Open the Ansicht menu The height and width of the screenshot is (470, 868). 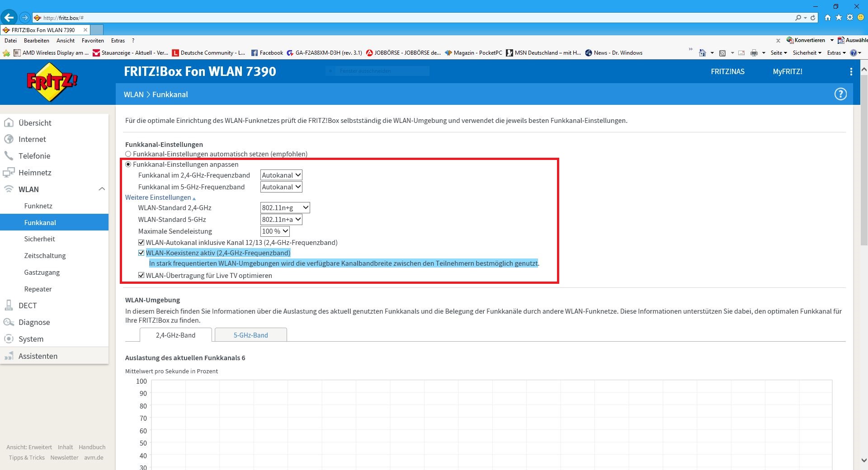click(66, 40)
